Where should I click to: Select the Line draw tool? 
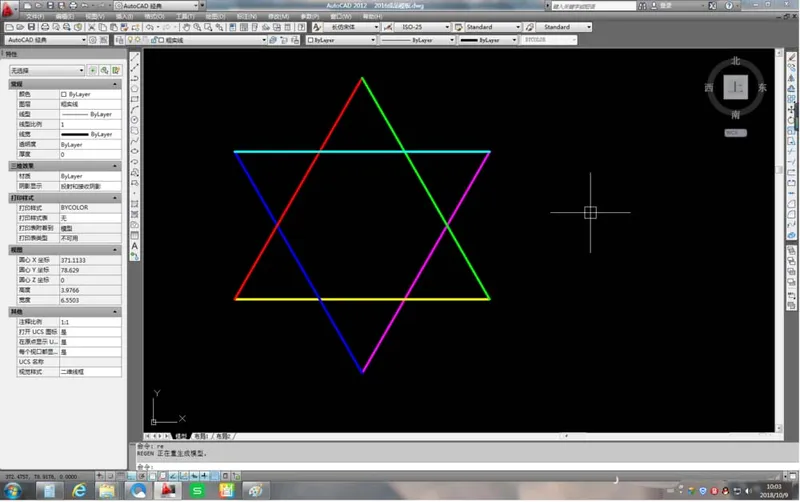[135, 56]
